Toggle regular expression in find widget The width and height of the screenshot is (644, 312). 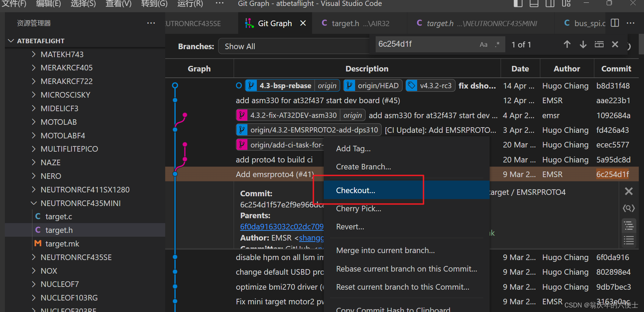(498, 45)
